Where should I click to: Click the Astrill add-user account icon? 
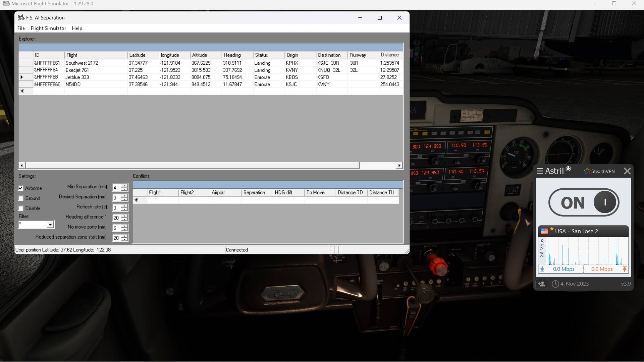click(x=542, y=284)
